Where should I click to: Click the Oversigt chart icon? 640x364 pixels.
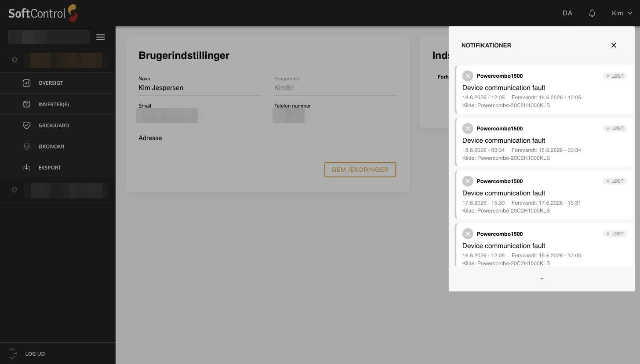(27, 83)
